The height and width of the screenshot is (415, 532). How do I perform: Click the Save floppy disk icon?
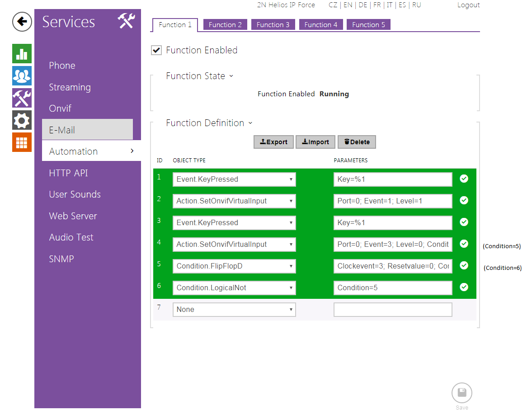(x=461, y=392)
